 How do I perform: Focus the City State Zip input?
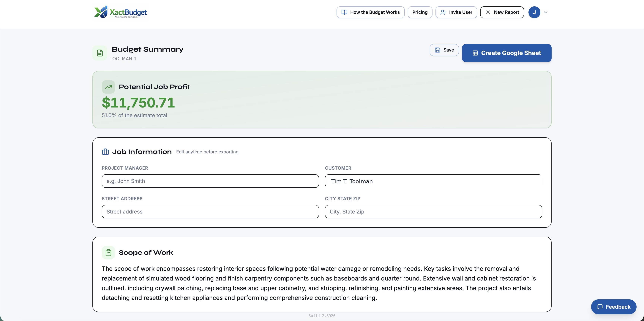click(x=433, y=212)
